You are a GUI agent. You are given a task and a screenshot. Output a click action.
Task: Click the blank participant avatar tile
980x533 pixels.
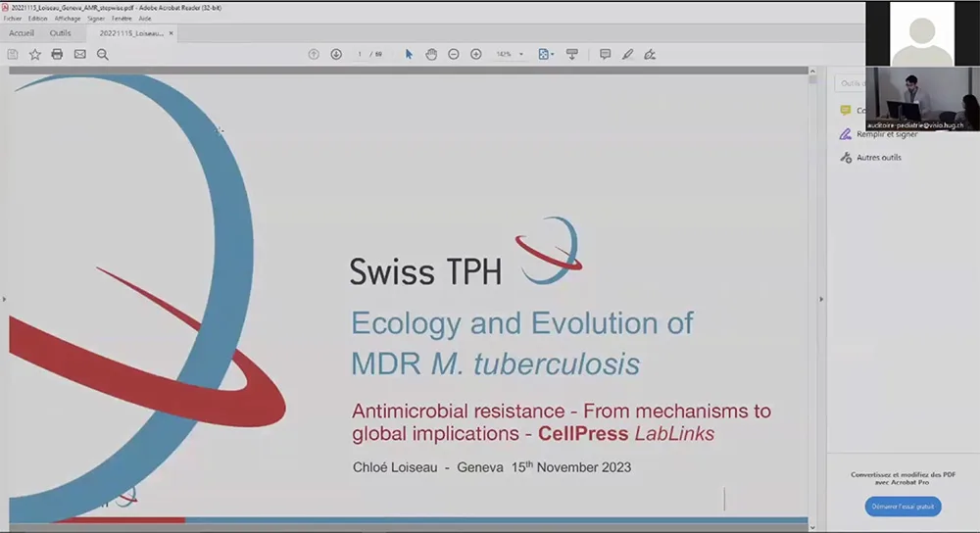coord(922,33)
